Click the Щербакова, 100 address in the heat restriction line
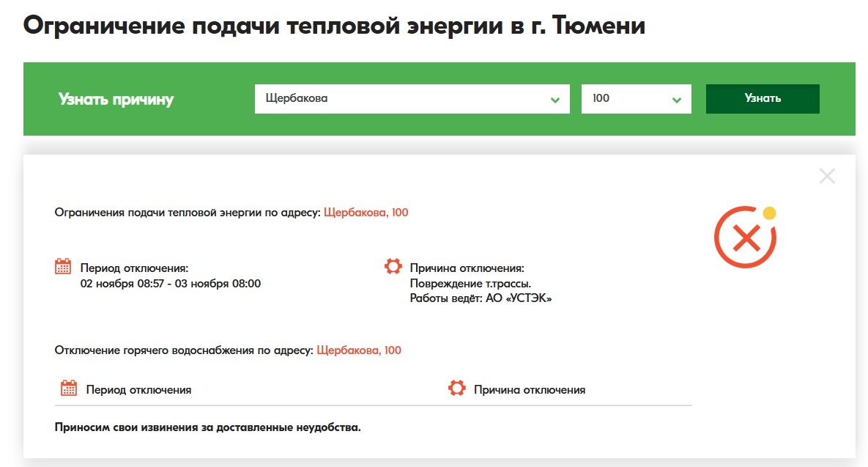 pos(366,213)
